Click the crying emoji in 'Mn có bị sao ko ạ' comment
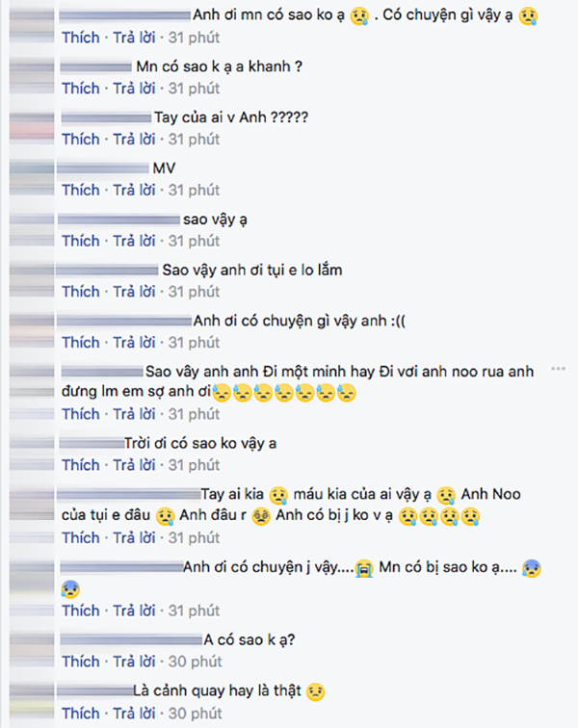The height and width of the screenshot is (728, 578). 531,568
